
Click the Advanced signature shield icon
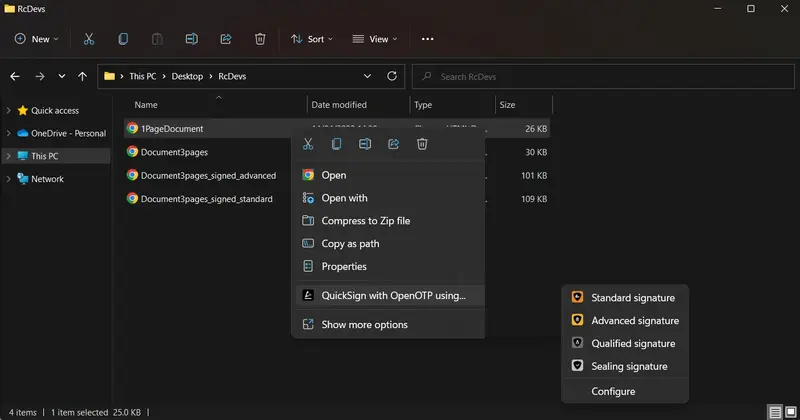coord(577,320)
